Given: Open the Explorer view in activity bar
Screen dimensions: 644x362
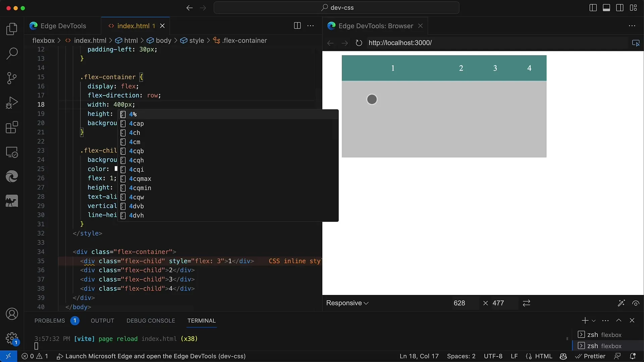Looking at the screenshot, I should 12,29.
